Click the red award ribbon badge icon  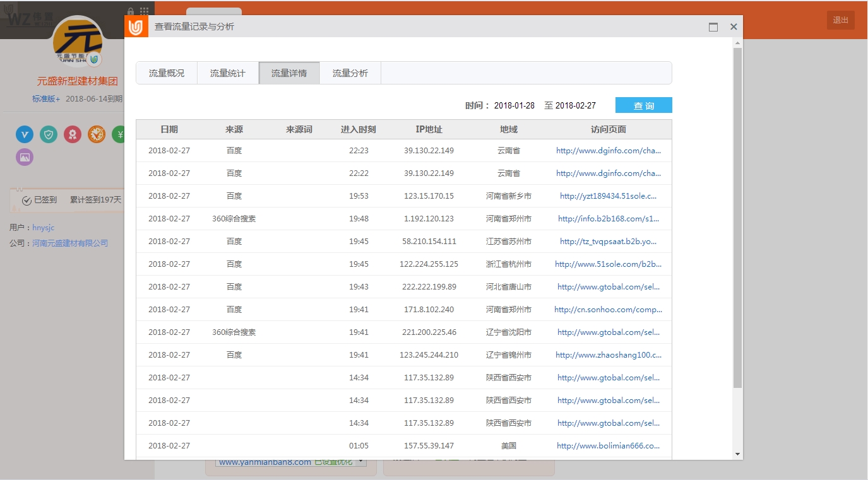pyautogui.click(x=73, y=134)
